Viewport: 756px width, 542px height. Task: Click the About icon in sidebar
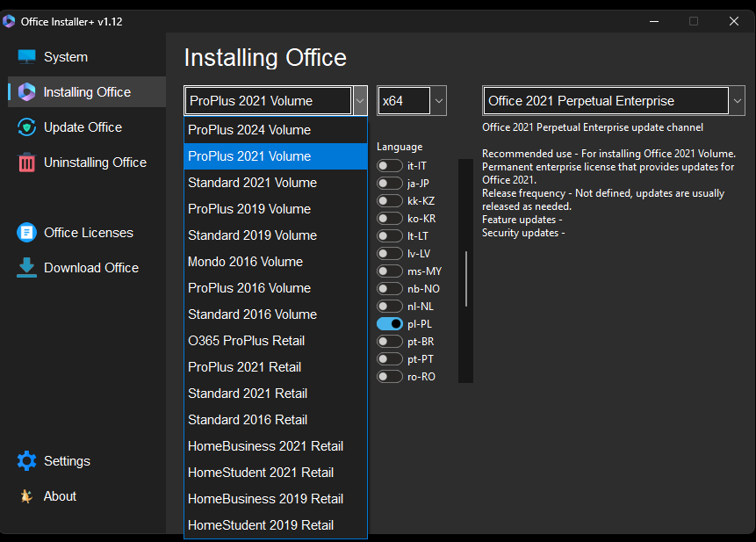pyautogui.click(x=26, y=496)
